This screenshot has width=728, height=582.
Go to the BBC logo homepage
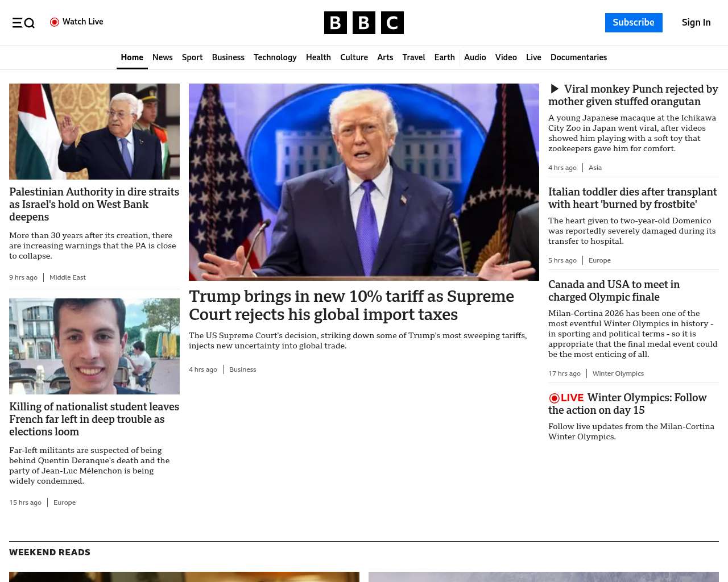click(364, 23)
